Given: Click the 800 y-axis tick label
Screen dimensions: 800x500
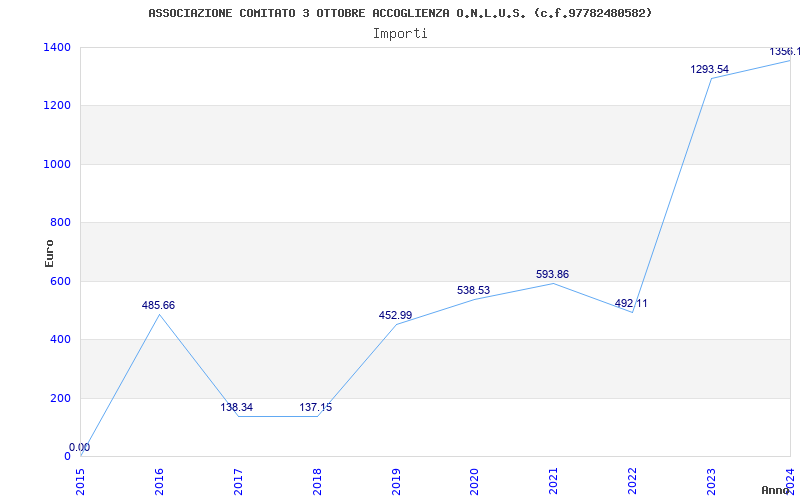Looking at the screenshot, I should [60, 222].
